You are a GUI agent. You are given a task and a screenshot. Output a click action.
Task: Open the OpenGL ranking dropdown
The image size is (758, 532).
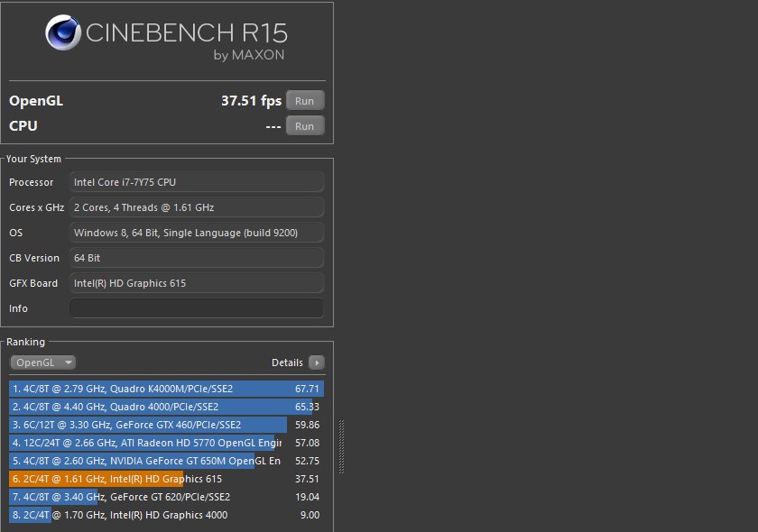(43, 362)
